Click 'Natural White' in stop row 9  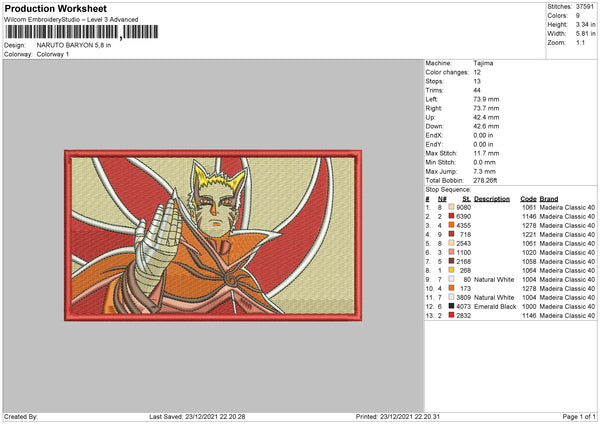pos(494,279)
